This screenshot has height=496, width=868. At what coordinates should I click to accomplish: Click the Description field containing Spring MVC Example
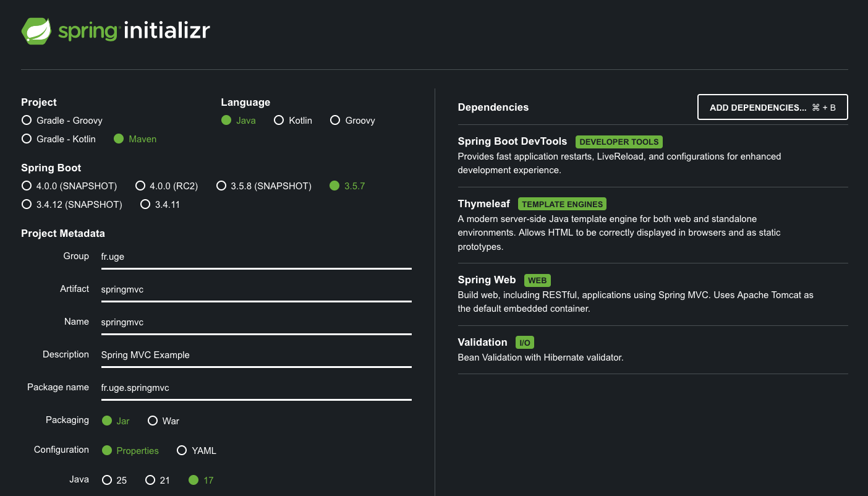[x=257, y=355]
